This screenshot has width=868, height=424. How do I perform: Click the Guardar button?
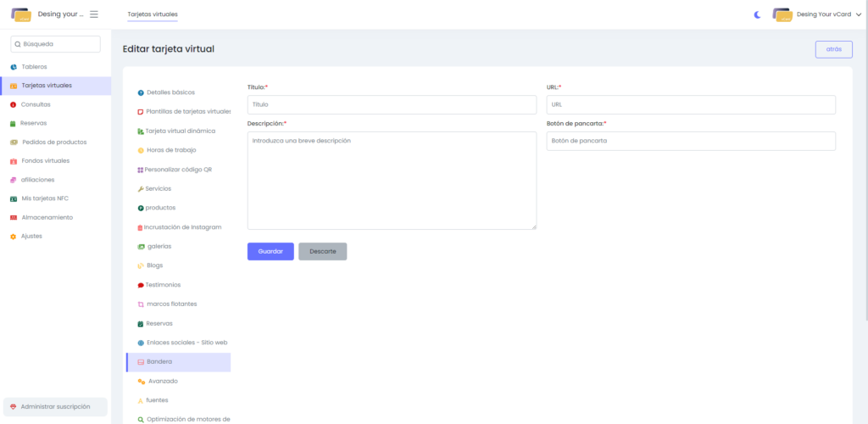tap(270, 252)
